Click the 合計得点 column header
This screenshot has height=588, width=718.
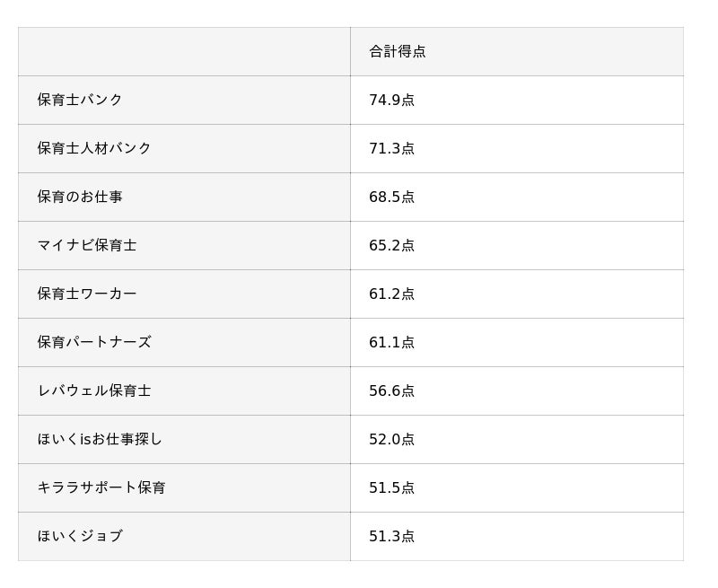point(397,51)
